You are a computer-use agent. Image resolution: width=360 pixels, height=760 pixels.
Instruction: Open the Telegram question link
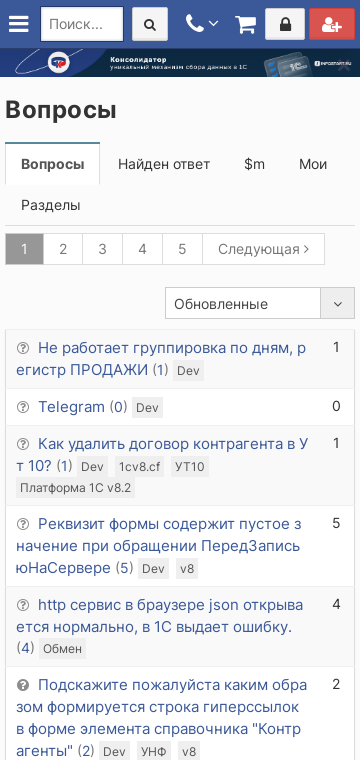pyautogui.click(x=71, y=407)
